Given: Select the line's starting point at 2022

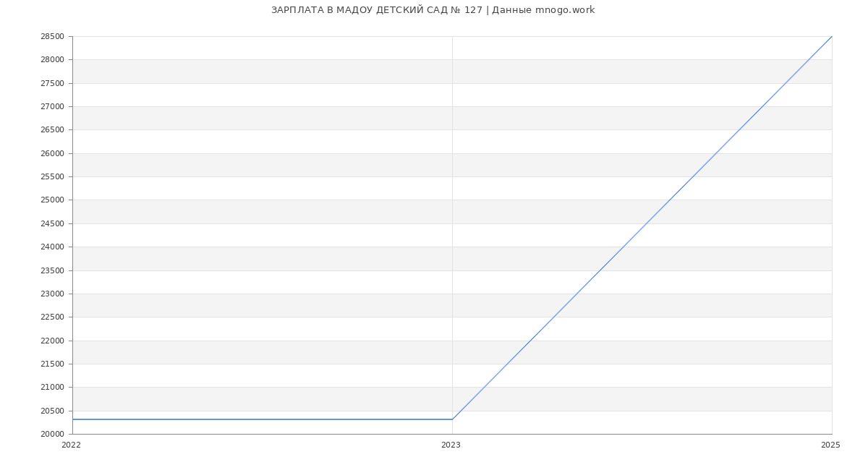Looking at the screenshot, I should tap(73, 419).
